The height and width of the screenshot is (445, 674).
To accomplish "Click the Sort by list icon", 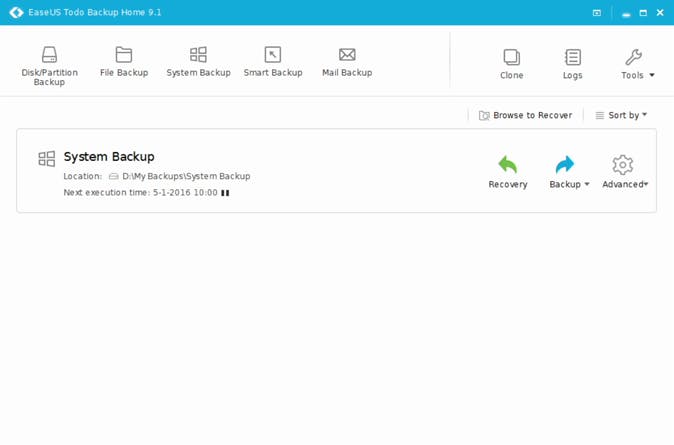I will coord(600,115).
